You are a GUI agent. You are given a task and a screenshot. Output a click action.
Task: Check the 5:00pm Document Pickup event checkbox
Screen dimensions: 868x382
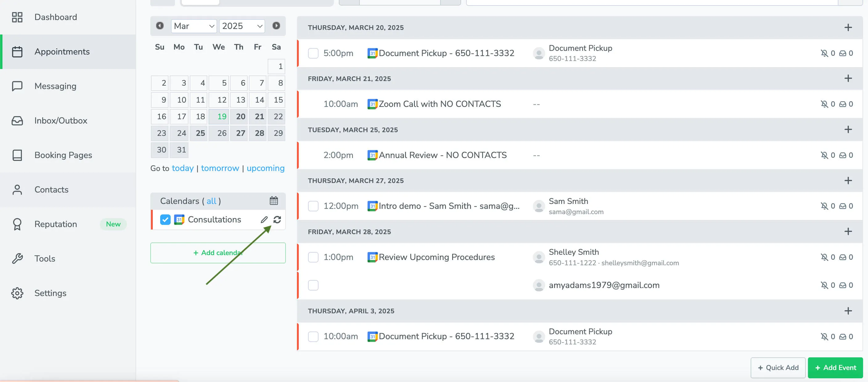click(x=313, y=53)
